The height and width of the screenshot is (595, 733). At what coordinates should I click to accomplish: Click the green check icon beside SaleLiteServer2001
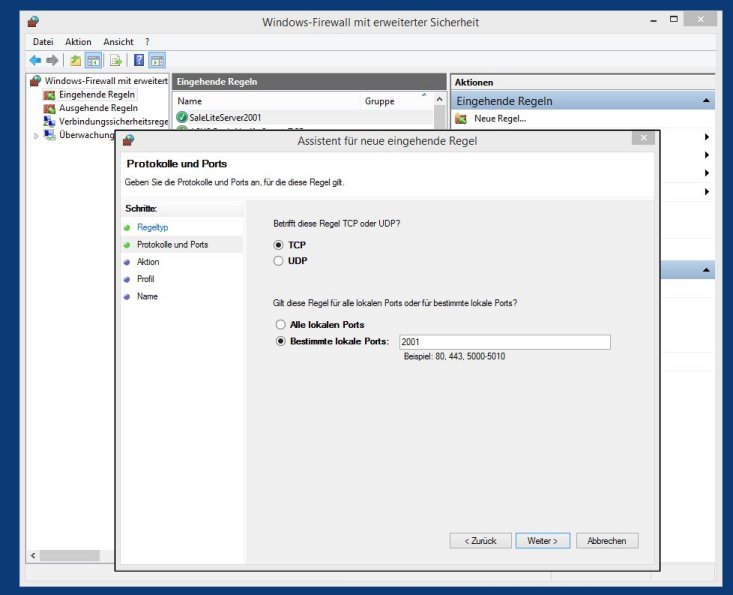pyautogui.click(x=181, y=117)
